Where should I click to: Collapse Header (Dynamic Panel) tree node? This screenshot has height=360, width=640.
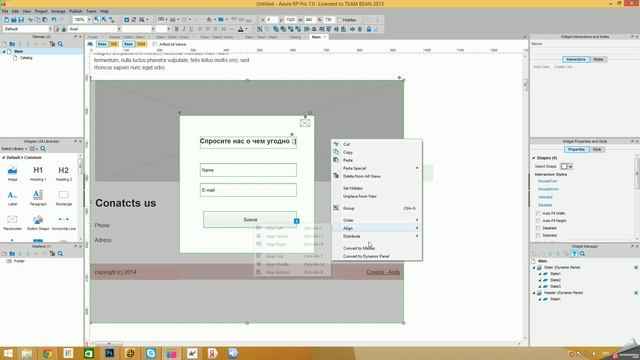pos(534,293)
